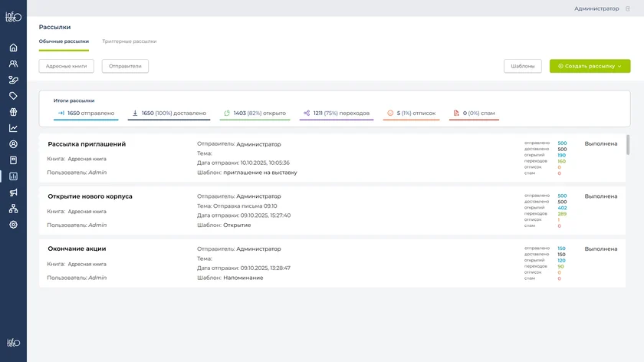Click the share icon near 1211 переходов
Viewport: 644px width, 362px height.
307,113
